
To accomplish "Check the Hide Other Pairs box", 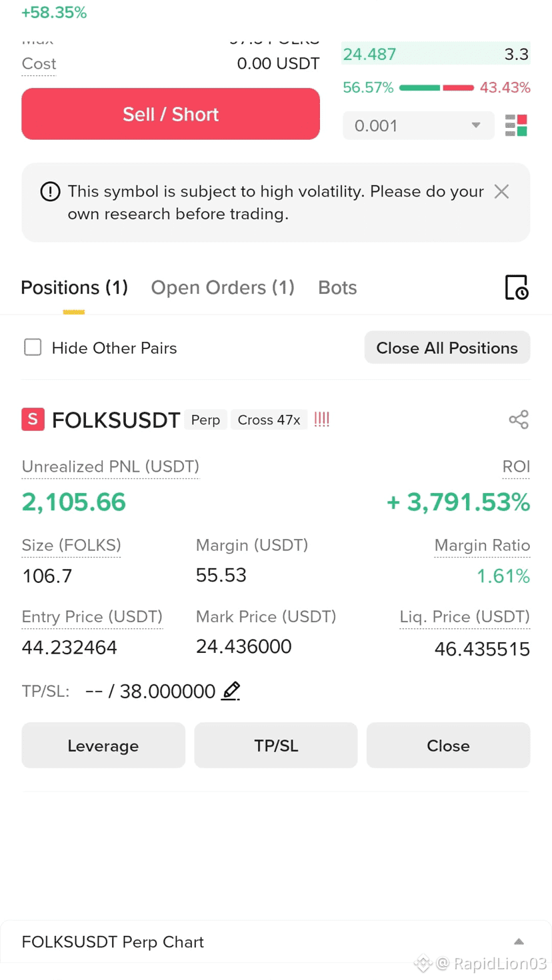I will [x=33, y=347].
